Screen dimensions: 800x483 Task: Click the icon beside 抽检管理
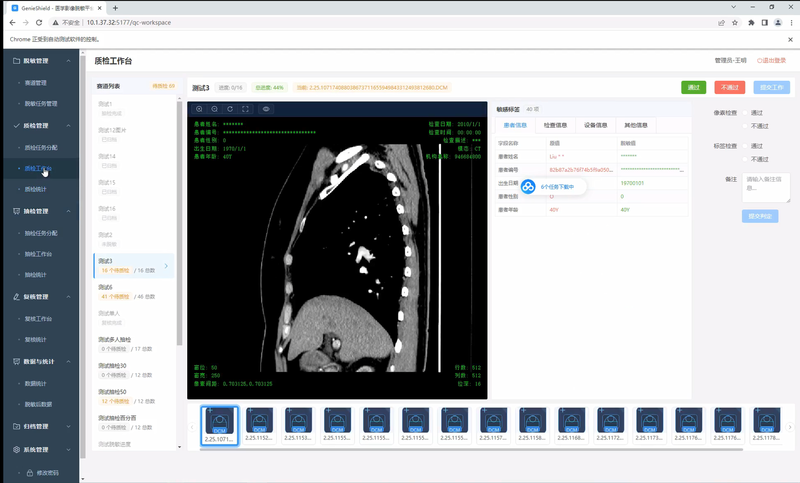[x=16, y=211]
